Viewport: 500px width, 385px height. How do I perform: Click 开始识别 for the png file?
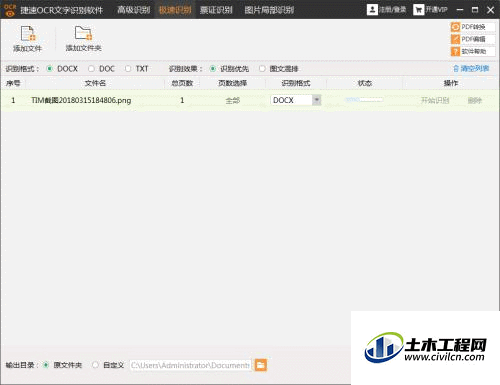(x=435, y=100)
